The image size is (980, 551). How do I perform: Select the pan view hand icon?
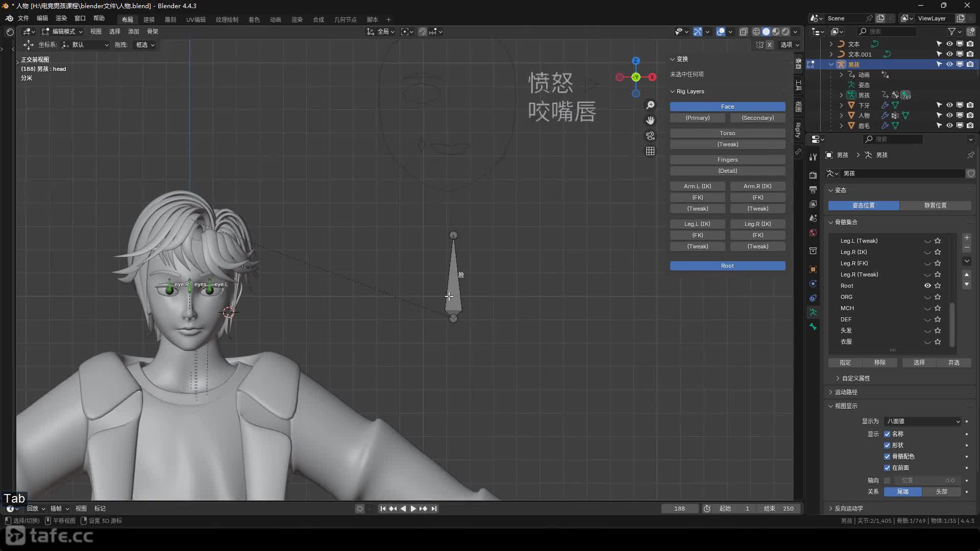pyautogui.click(x=650, y=120)
